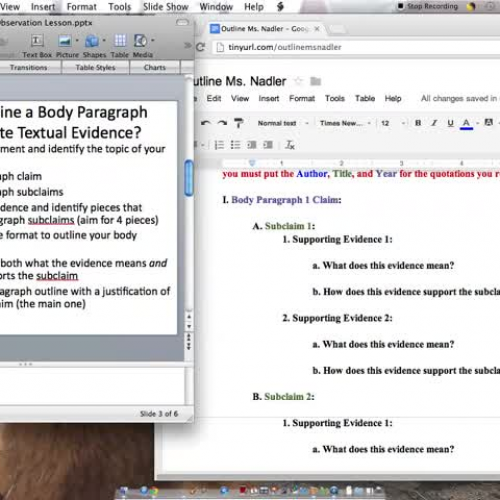Click the indent marker on Docs ruler
Viewport: 500px width, 500px height.
pyautogui.click(x=252, y=163)
